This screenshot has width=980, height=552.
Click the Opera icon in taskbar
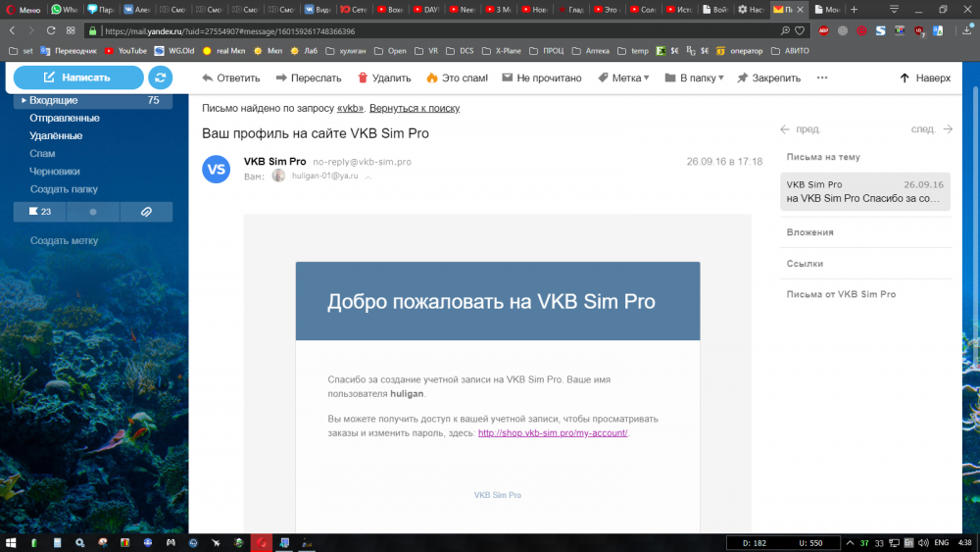click(262, 542)
